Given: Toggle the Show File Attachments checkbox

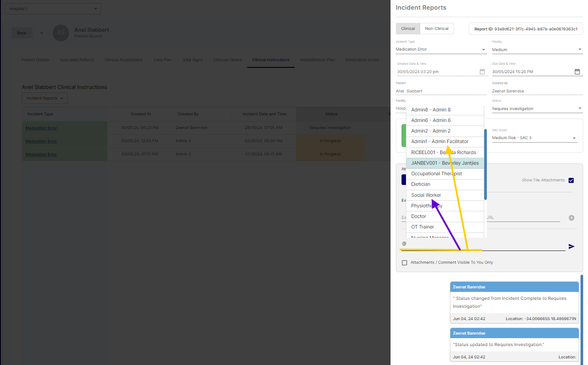Looking at the screenshot, I should point(571,180).
